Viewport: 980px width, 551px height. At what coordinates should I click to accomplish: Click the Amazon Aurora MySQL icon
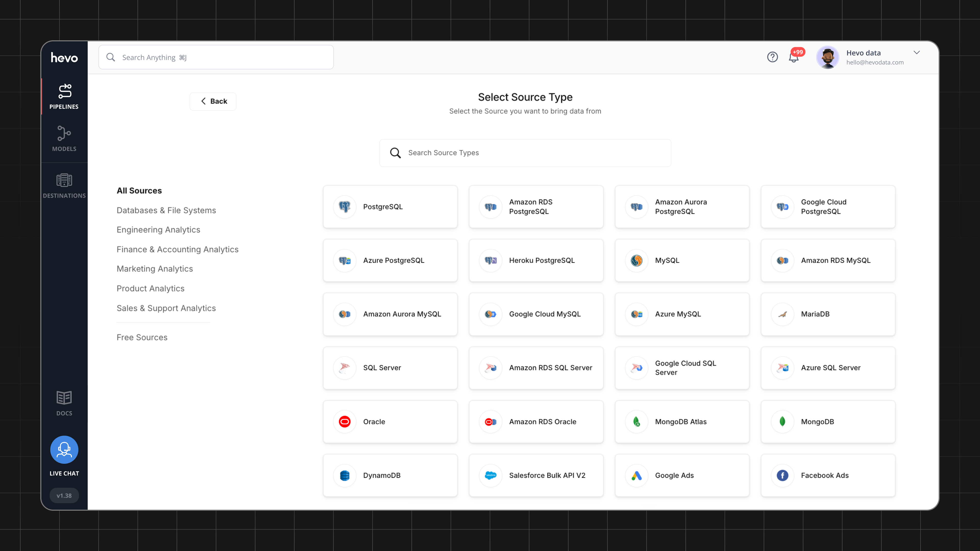[345, 314]
